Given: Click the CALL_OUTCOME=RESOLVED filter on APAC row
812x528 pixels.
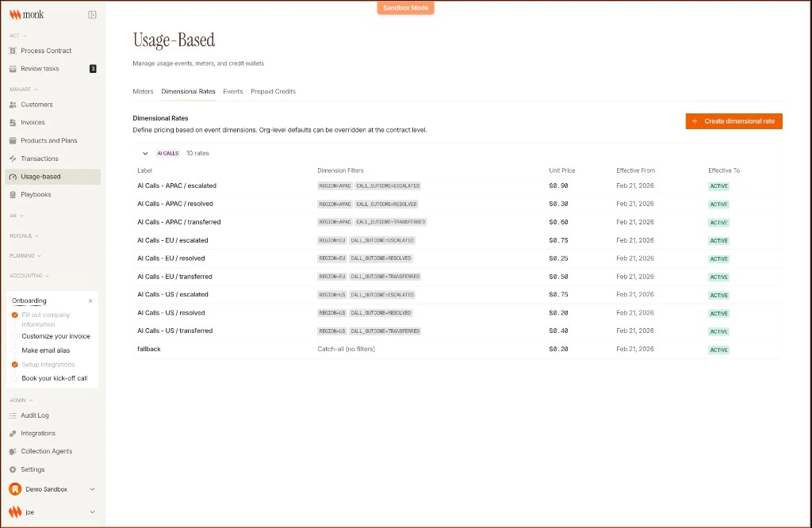Looking at the screenshot, I should 386,205.
